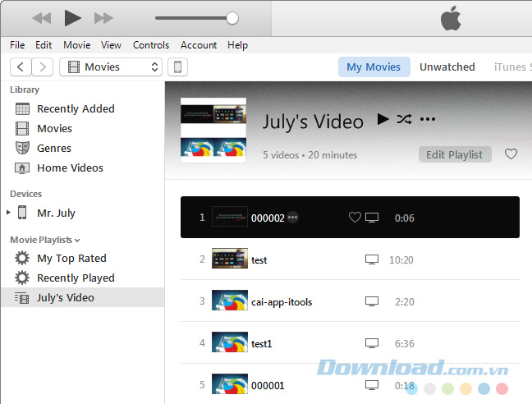Click the monitor icon for cai-app-itools
The width and height of the screenshot is (532, 404).
point(372,301)
